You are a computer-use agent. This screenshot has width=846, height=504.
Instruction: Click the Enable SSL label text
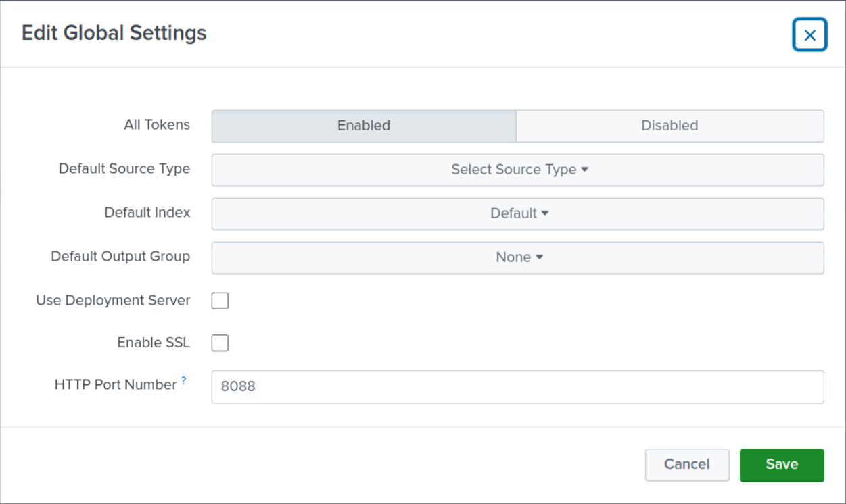(x=154, y=343)
